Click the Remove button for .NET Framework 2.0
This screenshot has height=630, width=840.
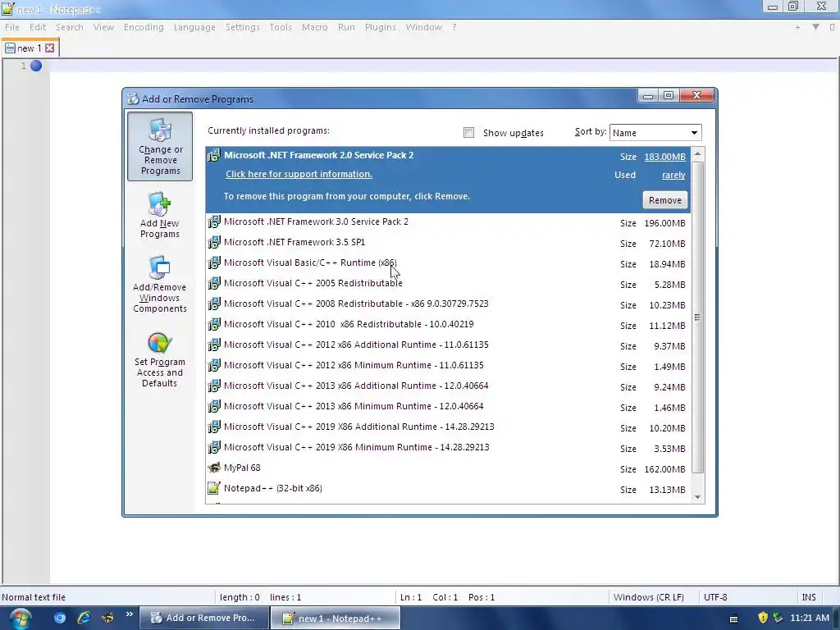664,200
